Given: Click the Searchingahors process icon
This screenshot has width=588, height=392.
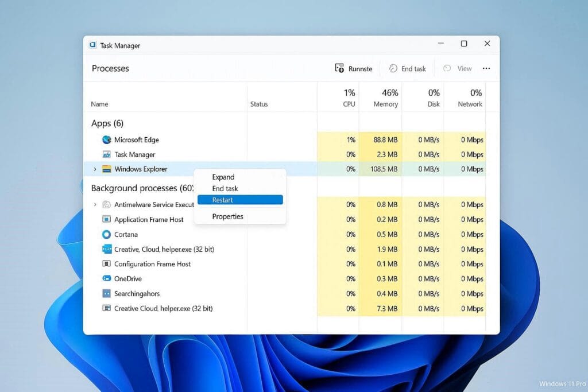Looking at the screenshot, I should (x=106, y=293).
